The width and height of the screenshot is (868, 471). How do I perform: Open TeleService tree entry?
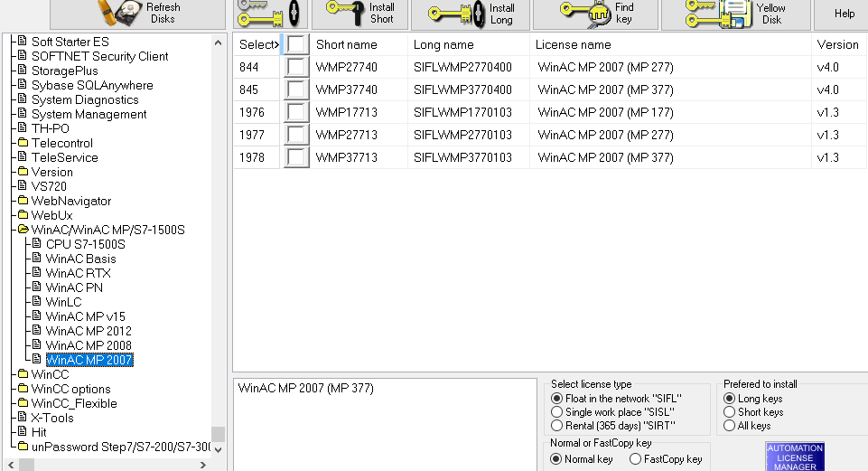click(x=64, y=157)
